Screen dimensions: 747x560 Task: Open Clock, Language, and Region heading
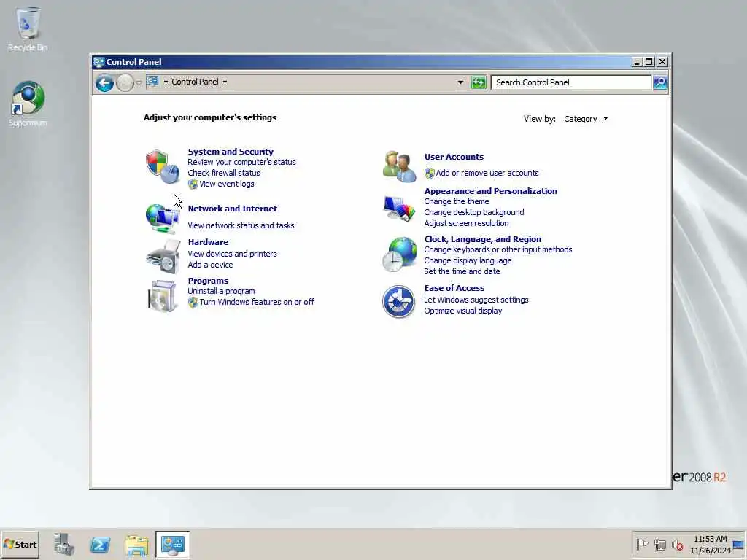tap(483, 239)
